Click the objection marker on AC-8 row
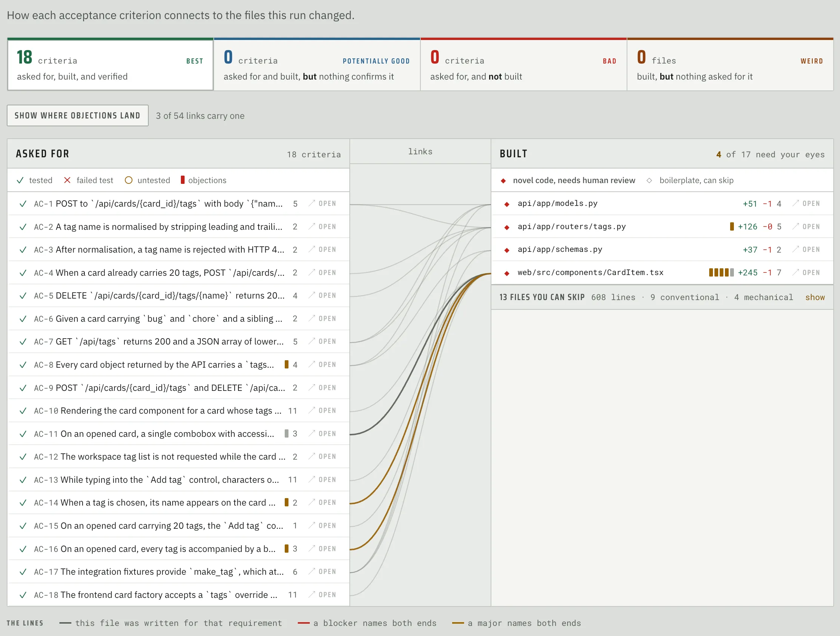 coord(287,364)
